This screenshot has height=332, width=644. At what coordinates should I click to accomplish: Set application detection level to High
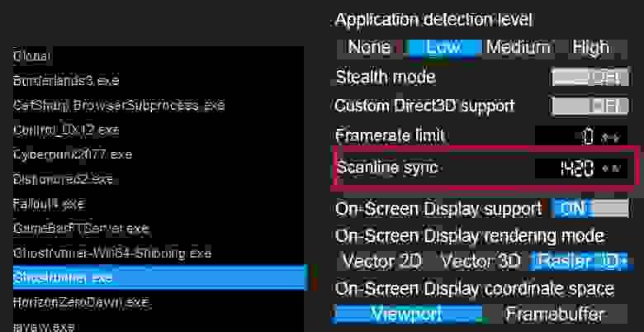pyautogui.click(x=590, y=48)
